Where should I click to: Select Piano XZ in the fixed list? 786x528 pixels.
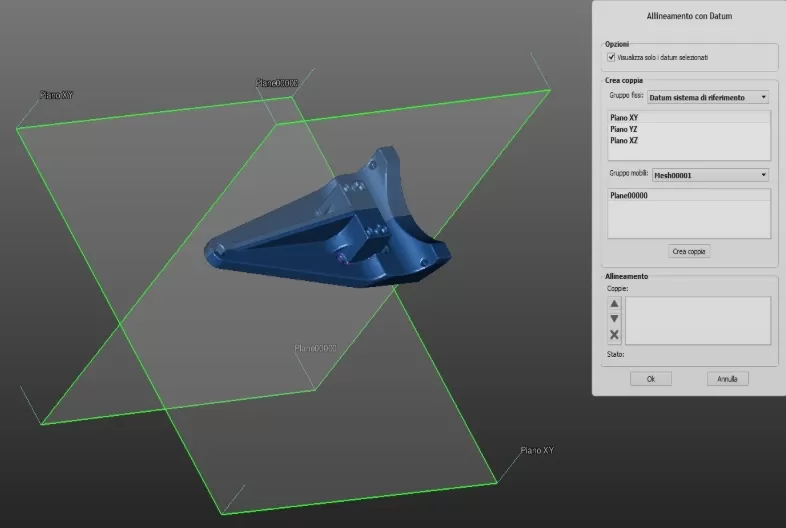click(x=689, y=140)
